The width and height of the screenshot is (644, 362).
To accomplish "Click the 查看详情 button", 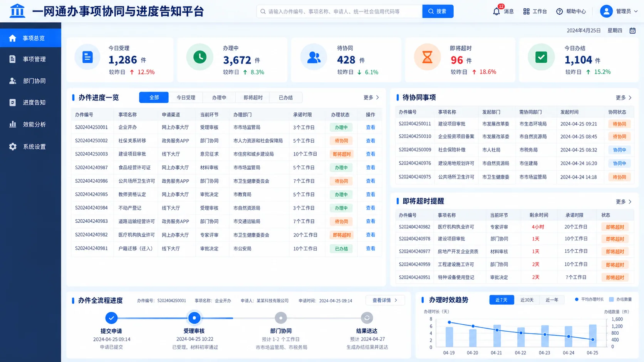I will (x=385, y=300).
